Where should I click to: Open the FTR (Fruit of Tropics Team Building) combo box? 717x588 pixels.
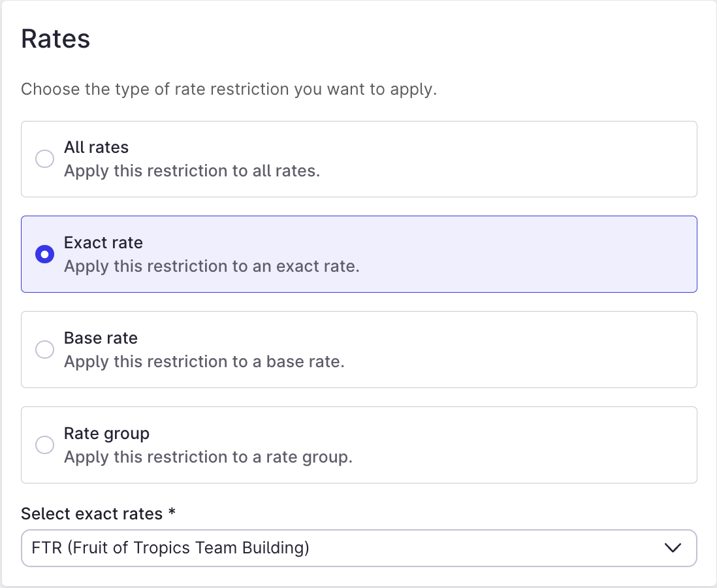(x=359, y=547)
